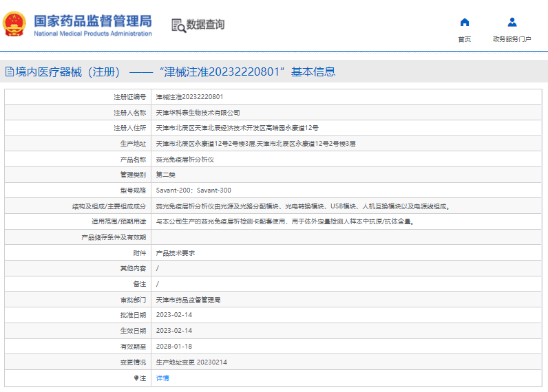Click the national emblem logo
This screenshot has height=392, width=548.
tap(14, 24)
